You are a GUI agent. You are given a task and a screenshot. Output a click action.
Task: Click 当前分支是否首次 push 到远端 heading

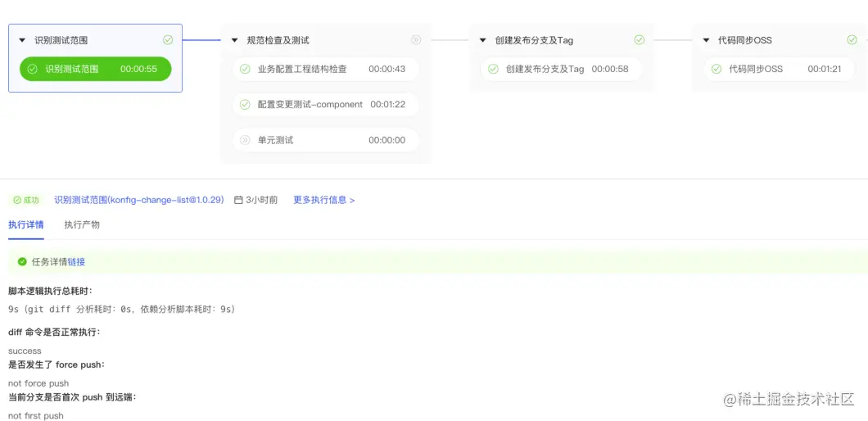click(72, 397)
